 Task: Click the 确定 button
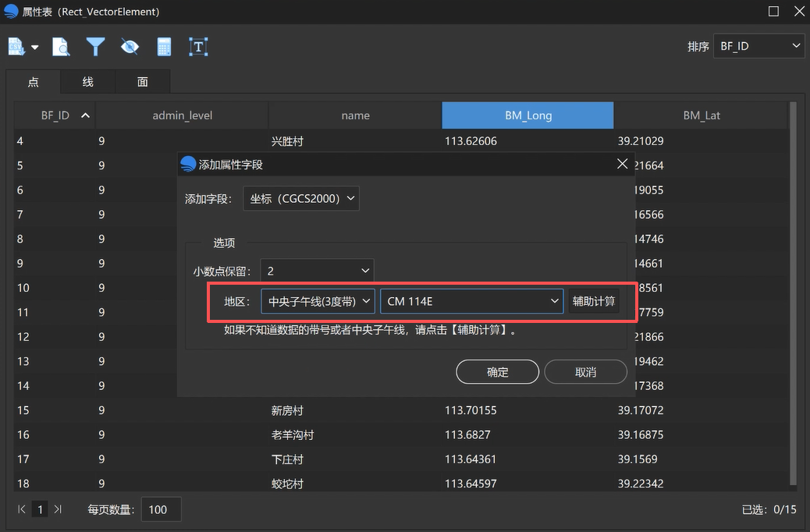tap(497, 372)
